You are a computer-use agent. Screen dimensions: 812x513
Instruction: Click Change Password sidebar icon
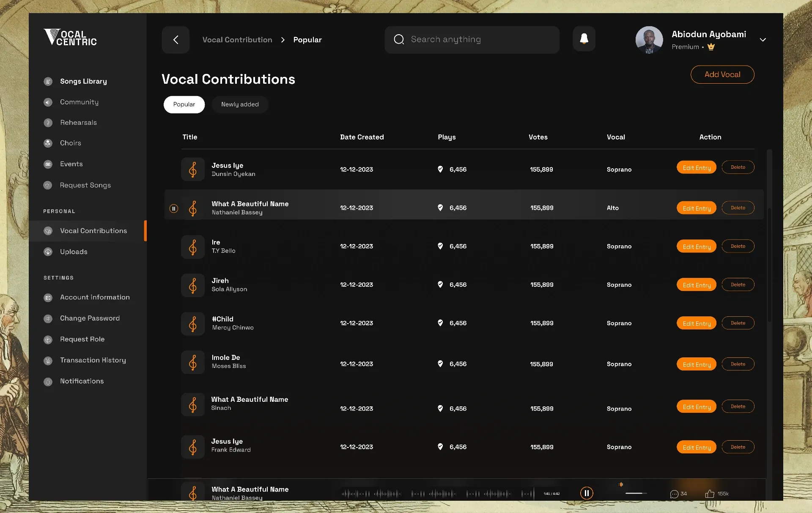coord(48,318)
